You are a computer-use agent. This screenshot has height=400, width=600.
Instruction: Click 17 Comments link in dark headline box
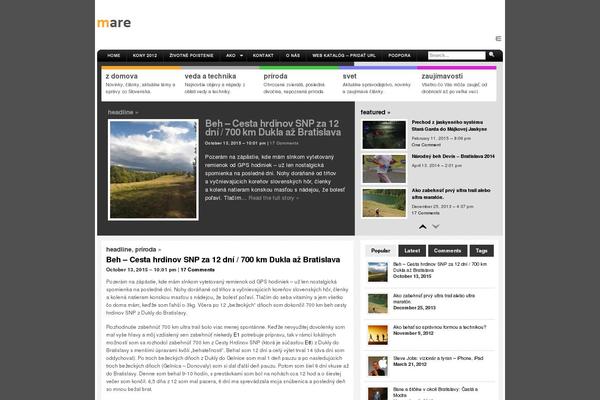point(284,143)
